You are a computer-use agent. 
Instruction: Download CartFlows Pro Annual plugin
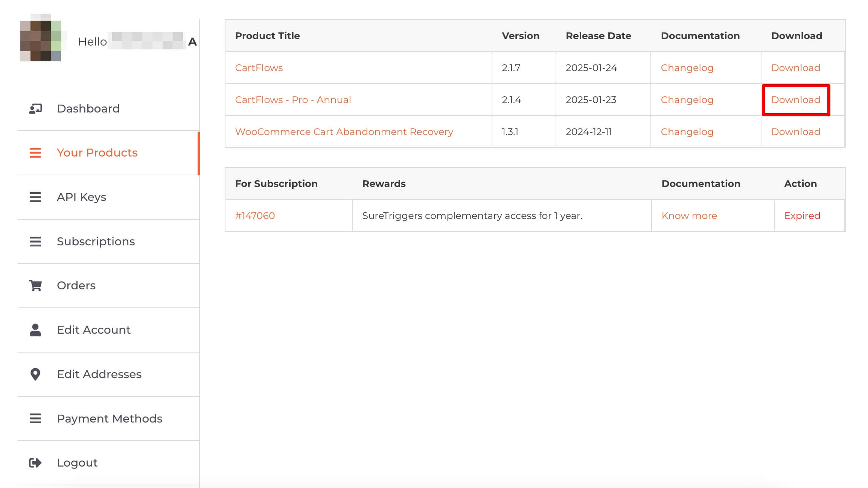coord(795,100)
